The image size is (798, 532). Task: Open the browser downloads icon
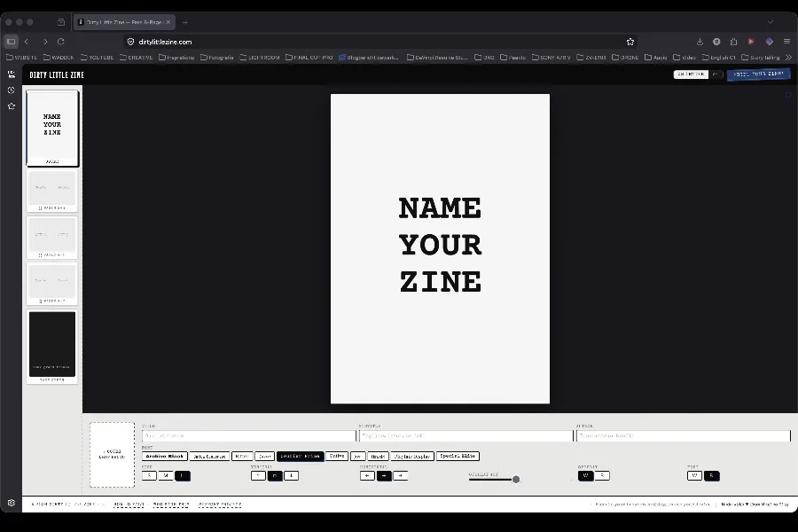(700, 42)
